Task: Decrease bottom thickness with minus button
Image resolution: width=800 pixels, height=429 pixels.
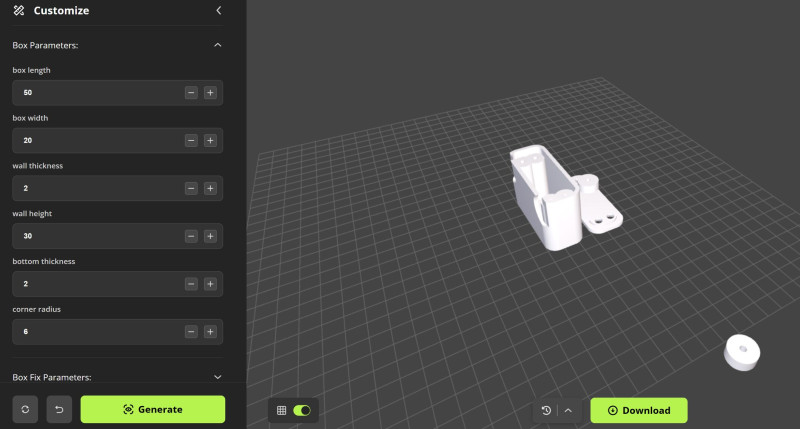Action: (x=191, y=284)
